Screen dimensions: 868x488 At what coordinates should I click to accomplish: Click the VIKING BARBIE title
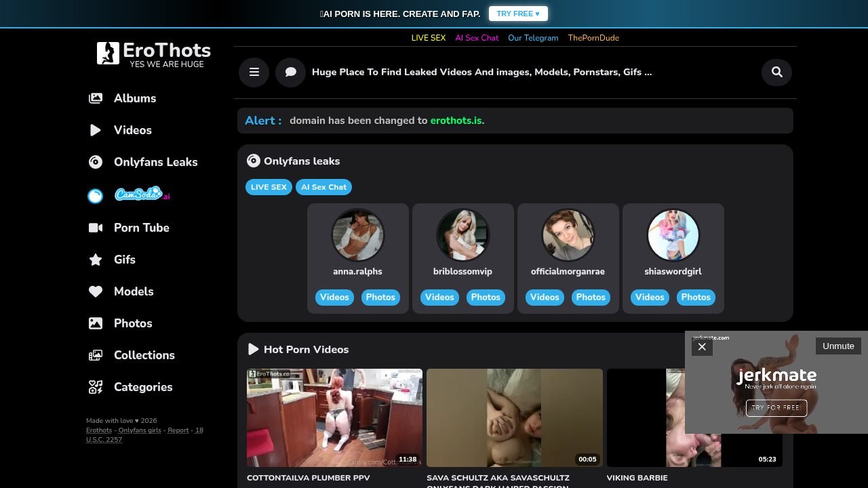[x=637, y=478]
